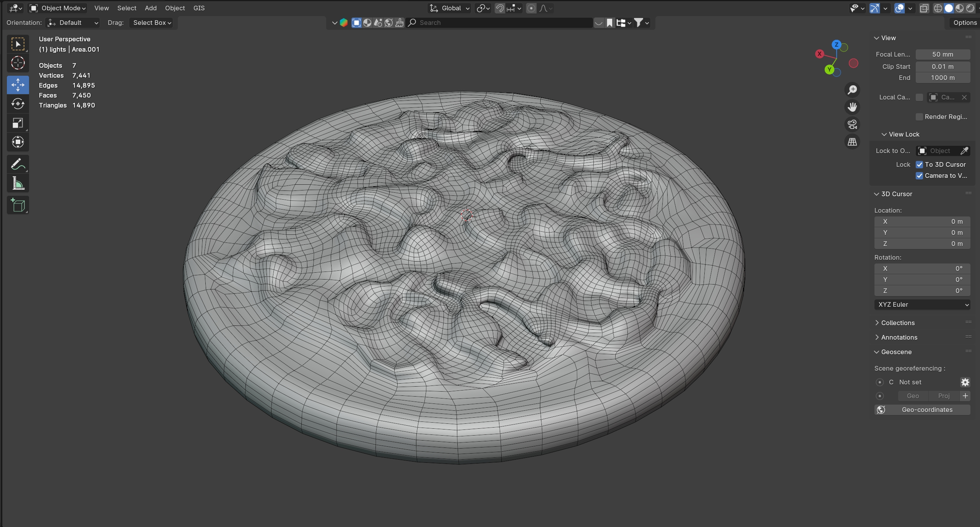Image resolution: width=980 pixels, height=527 pixels.
Task: Activate the Scale tool
Action: pyautogui.click(x=18, y=123)
